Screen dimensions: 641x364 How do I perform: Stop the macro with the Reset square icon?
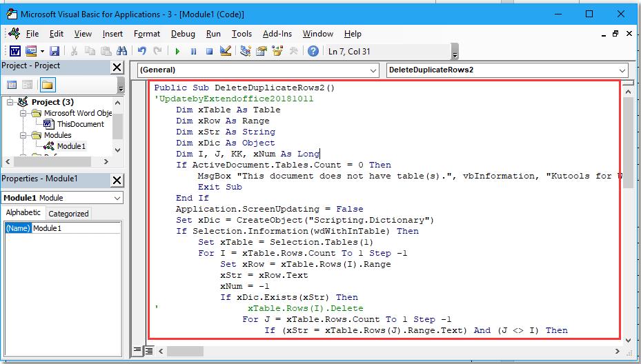point(209,52)
